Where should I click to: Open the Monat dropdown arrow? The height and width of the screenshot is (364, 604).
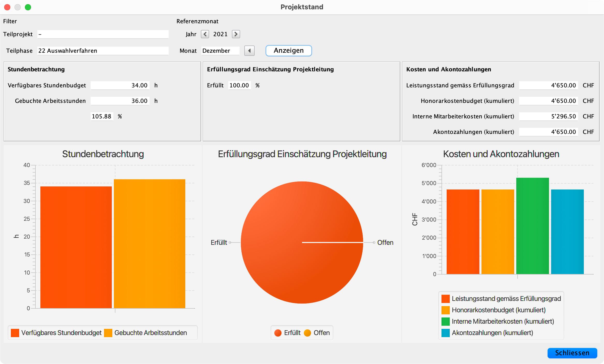point(249,51)
